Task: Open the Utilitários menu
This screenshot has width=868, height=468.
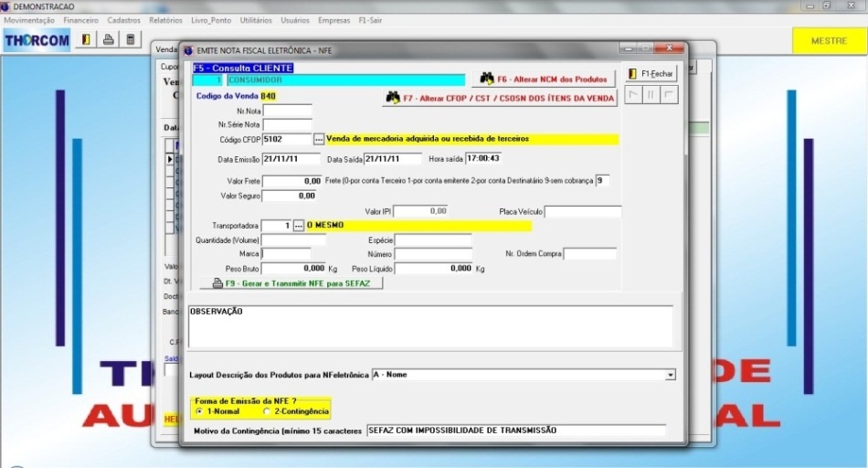Action: click(256, 20)
